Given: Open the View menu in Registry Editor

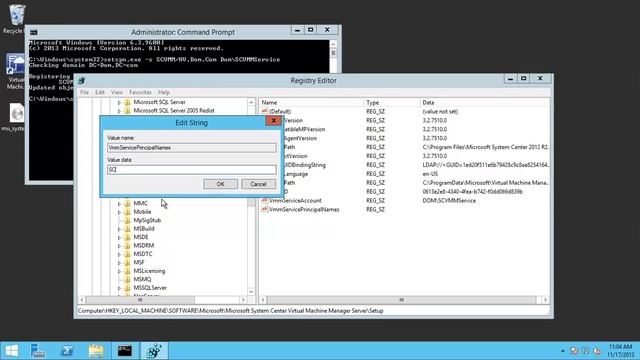Looking at the screenshot, I should click(x=117, y=92).
